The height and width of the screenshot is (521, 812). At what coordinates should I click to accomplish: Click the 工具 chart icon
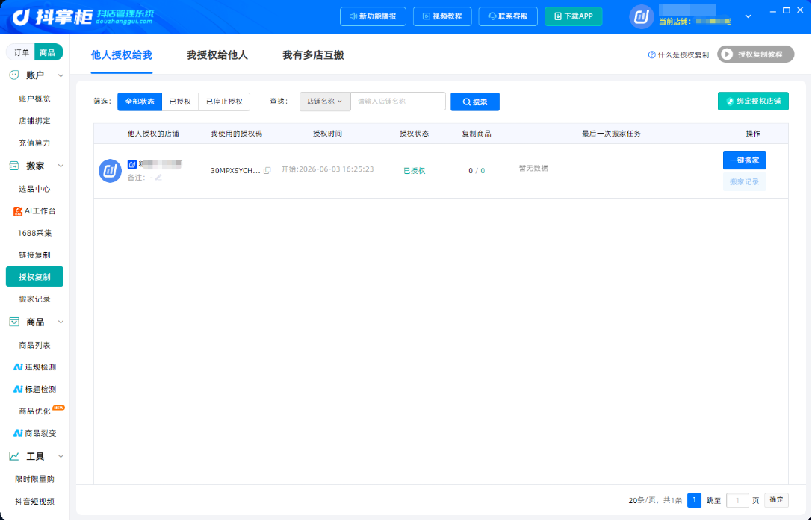[x=14, y=456]
